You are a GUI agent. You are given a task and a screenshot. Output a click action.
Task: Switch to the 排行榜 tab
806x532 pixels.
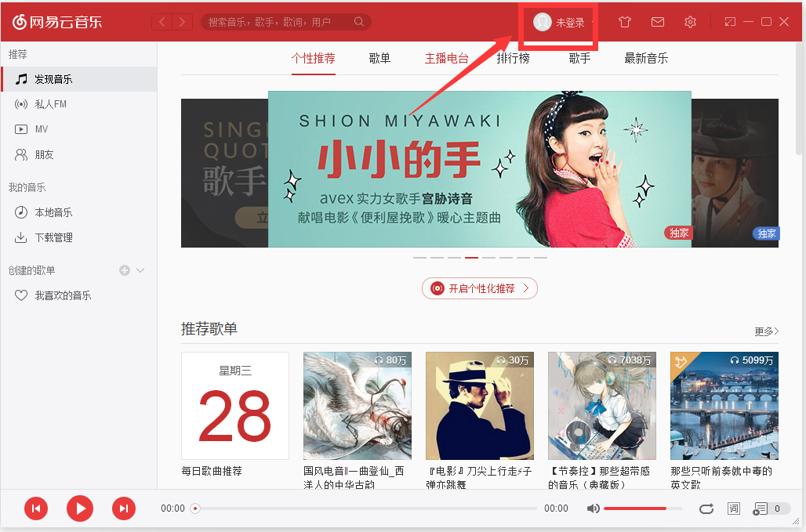coord(513,58)
